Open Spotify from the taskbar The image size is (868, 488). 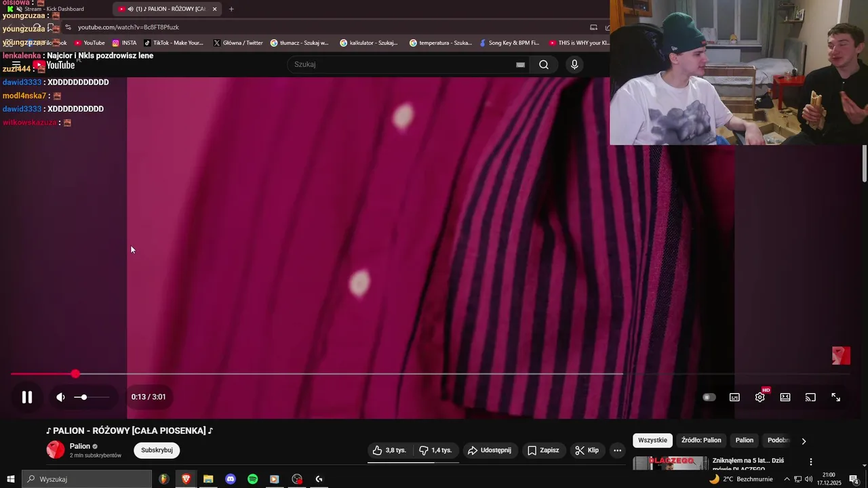coord(252,479)
